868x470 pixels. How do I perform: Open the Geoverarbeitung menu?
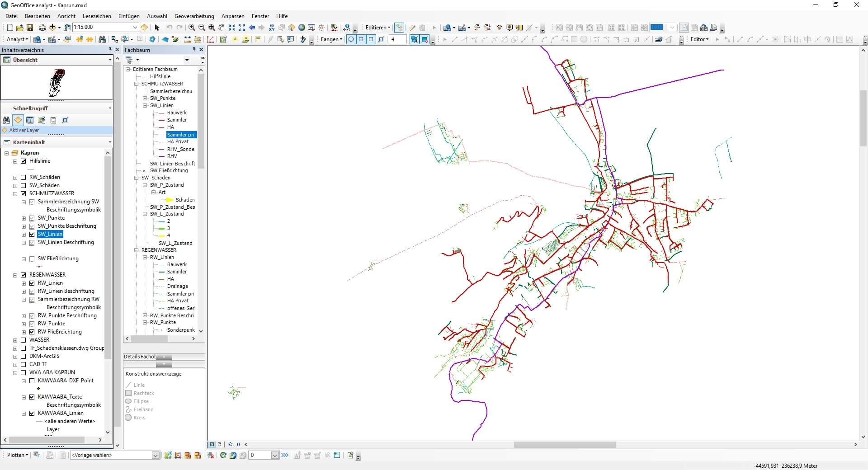click(x=194, y=16)
